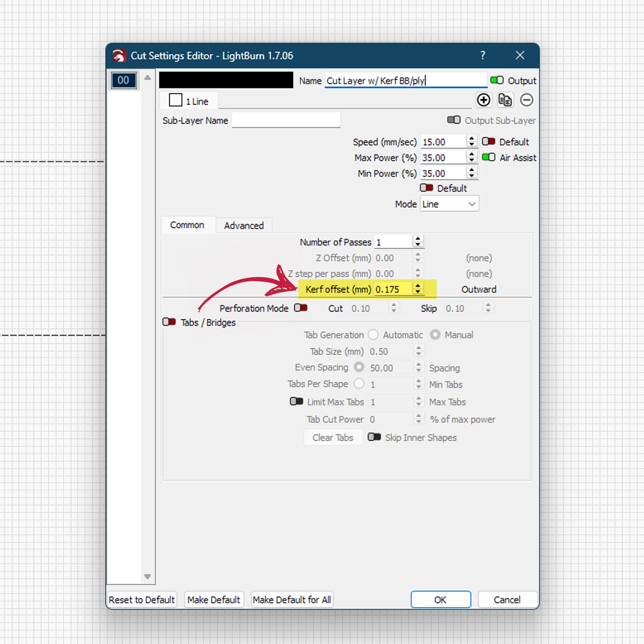Click the black layer color swatch
Viewport: 644px width, 644px height.
[226, 80]
